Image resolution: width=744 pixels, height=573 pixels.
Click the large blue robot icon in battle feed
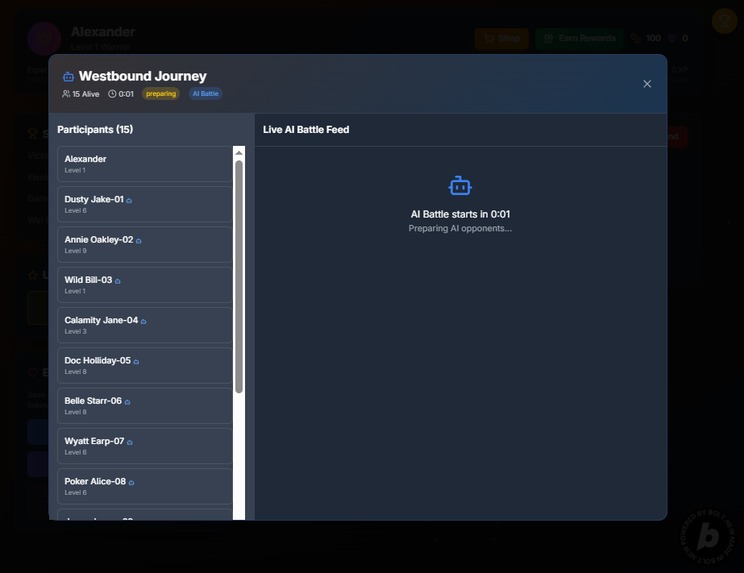click(460, 186)
